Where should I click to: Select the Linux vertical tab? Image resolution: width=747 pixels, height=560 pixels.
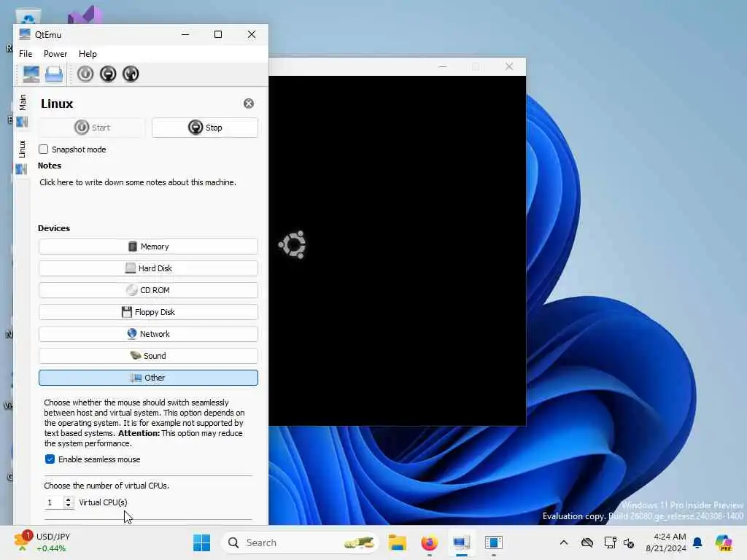[22, 157]
